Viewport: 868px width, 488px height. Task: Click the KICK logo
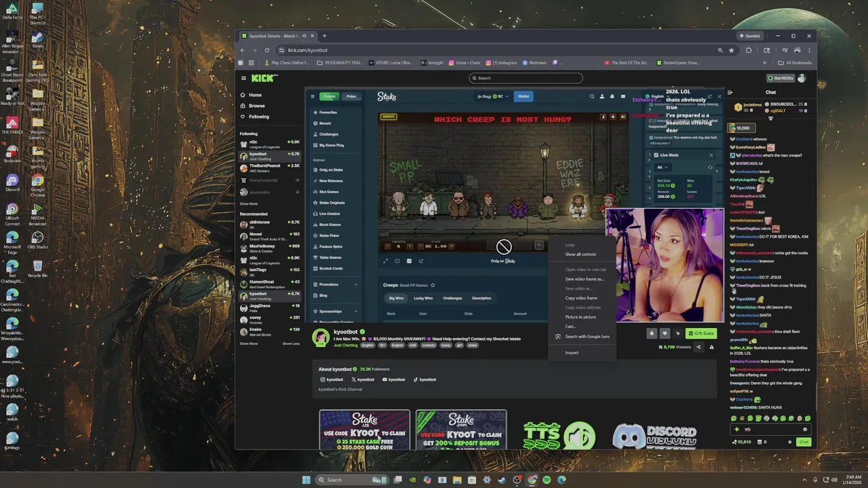click(264, 78)
